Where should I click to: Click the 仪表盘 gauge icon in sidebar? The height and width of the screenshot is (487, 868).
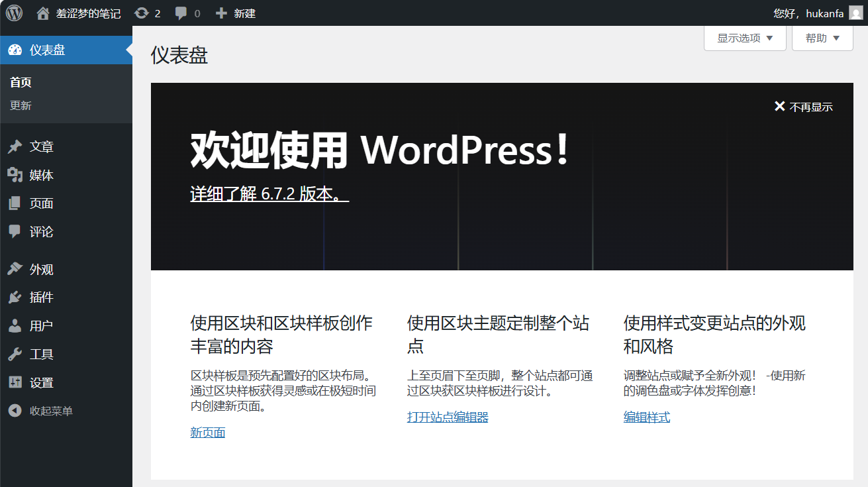15,50
